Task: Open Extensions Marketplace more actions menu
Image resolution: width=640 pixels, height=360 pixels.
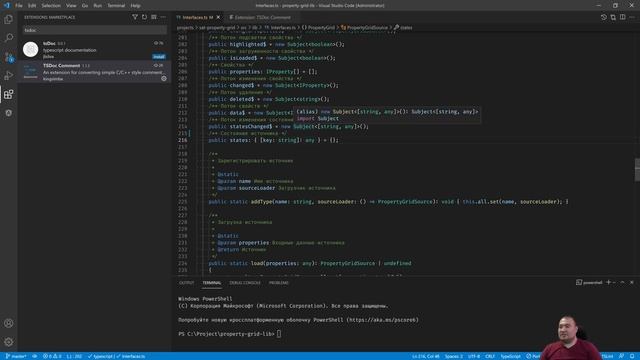Action: click(x=163, y=17)
